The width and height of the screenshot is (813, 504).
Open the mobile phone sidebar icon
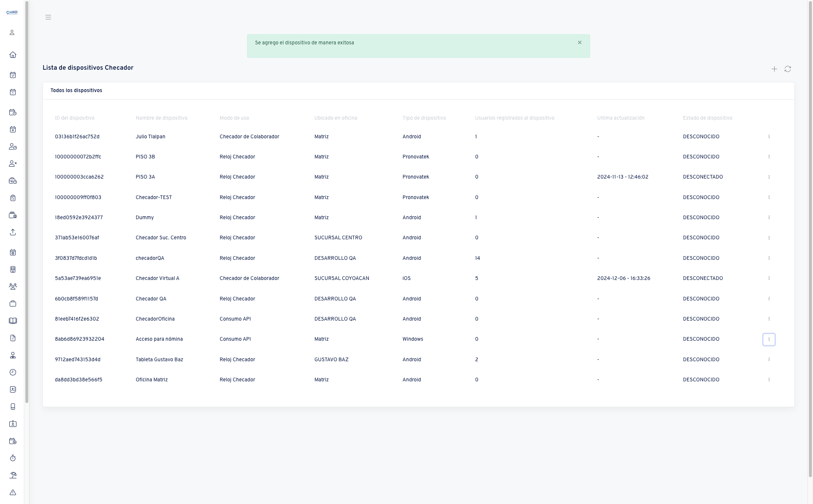click(13, 407)
